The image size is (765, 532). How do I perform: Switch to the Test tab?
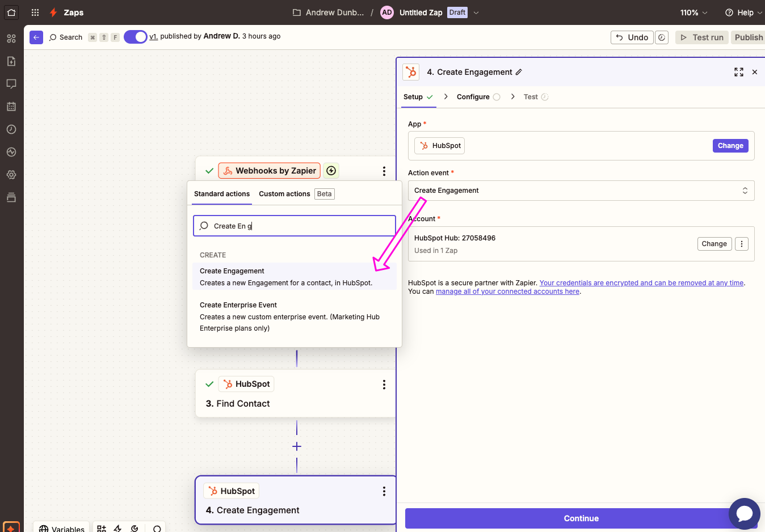click(536, 97)
